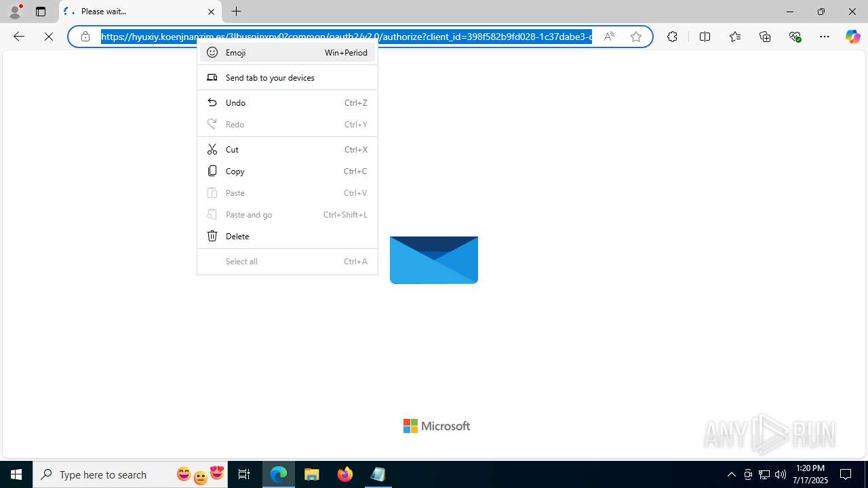Launch Firefox from taskbar
868x488 pixels.
point(344,474)
